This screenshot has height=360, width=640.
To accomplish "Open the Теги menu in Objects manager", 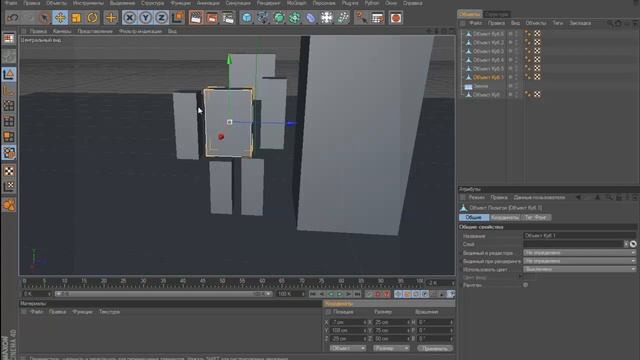I will click(x=558, y=23).
